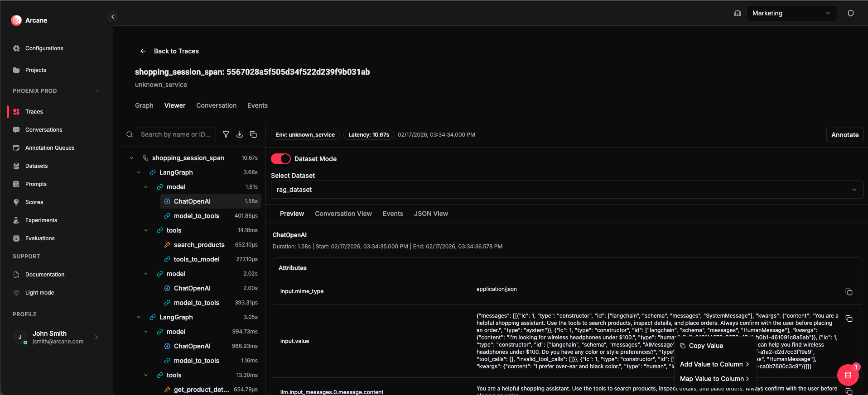Click the Annotate button
The height and width of the screenshot is (395, 868).
pyautogui.click(x=845, y=135)
